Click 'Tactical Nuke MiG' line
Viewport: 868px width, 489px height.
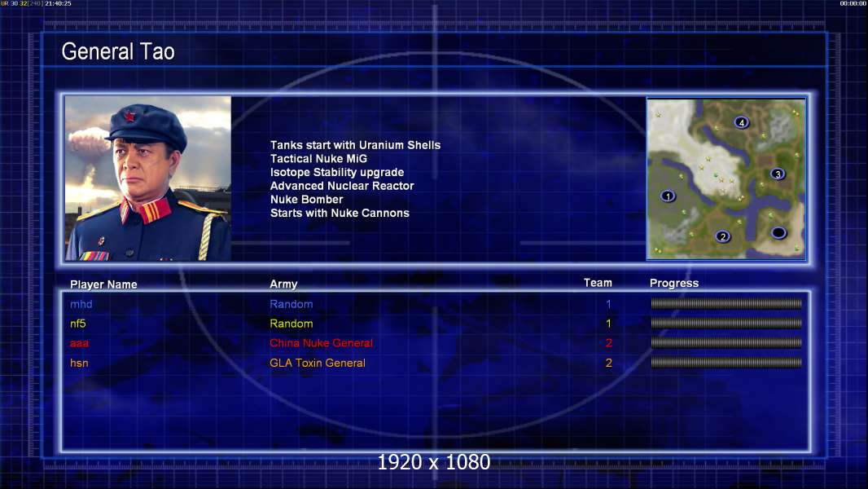[318, 158]
